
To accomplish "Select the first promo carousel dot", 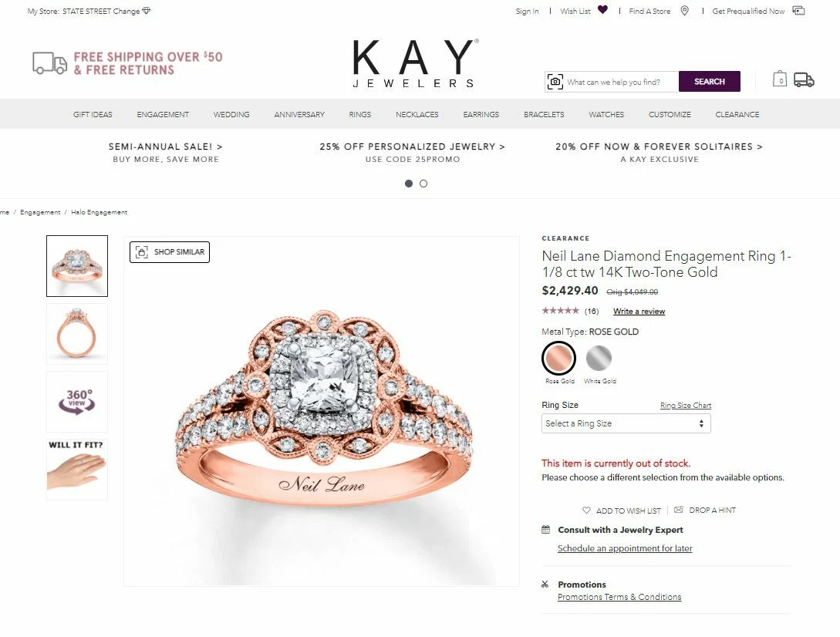I will pos(409,184).
